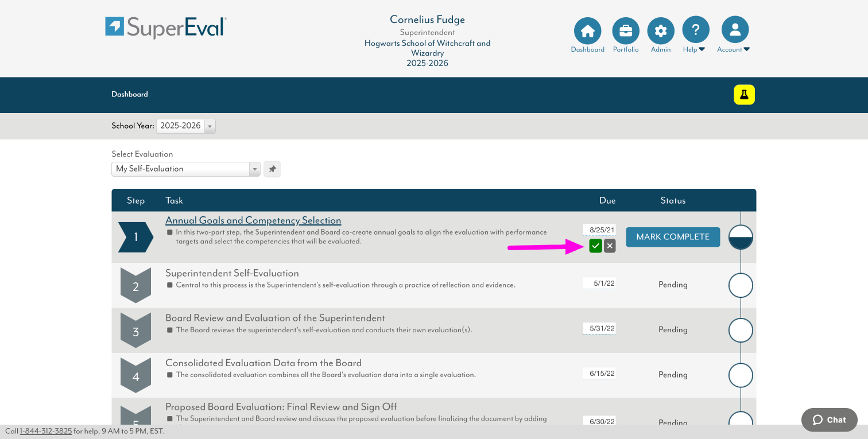
Task: Edit the 5/1/22 due date
Action: (599, 283)
